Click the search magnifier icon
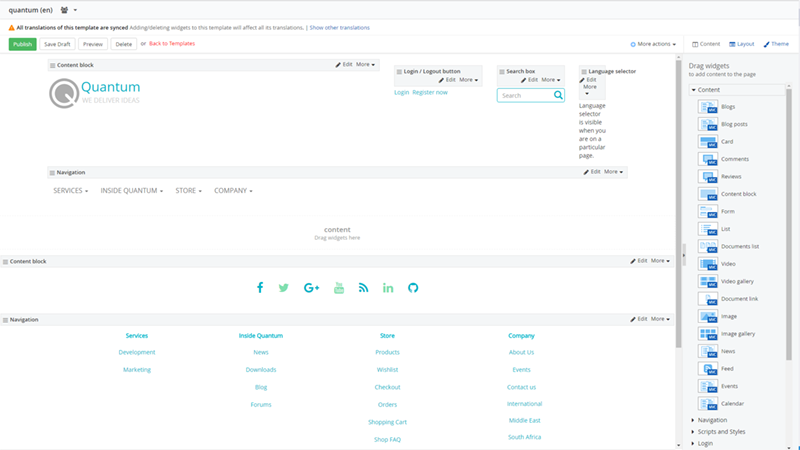 (558, 96)
